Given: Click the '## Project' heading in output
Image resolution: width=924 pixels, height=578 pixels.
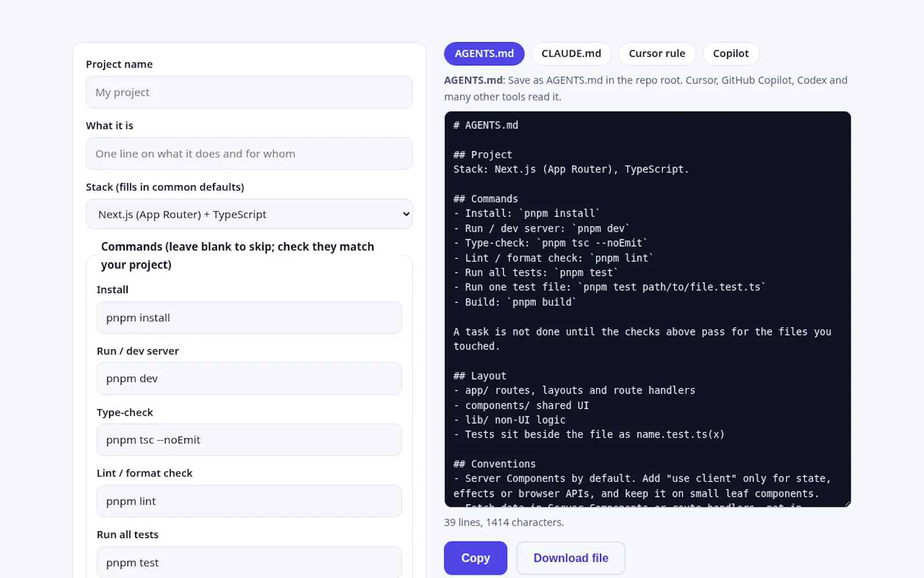Looking at the screenshot, I should click(483, 155).
